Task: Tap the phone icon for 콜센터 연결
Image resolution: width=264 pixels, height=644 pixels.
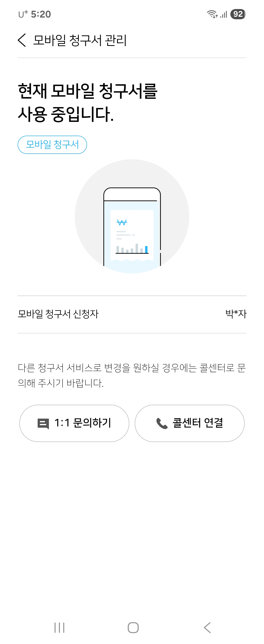Action: pyautogui.click(x=162, y=423)
